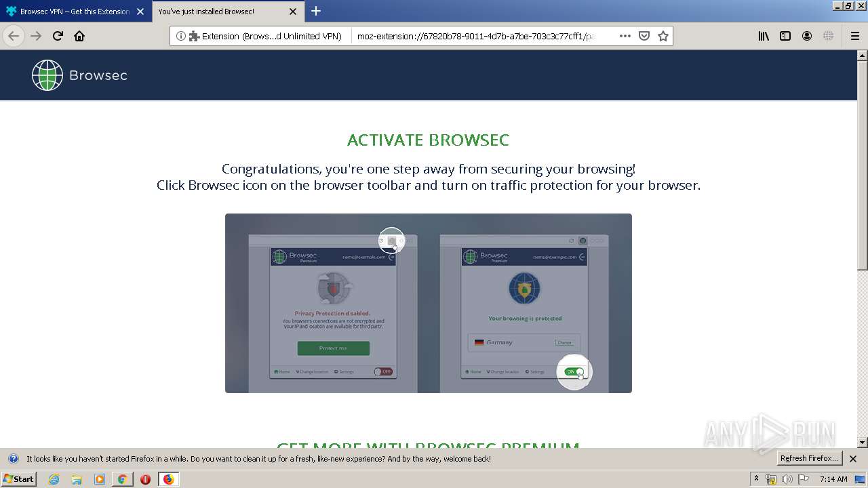
Task: Reload the current page
Action: point(58,36)
